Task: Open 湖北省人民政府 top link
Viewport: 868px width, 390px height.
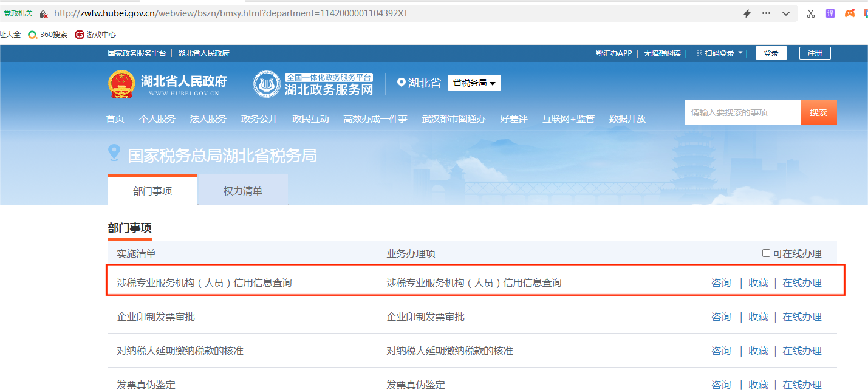Action: click(203, 53)
